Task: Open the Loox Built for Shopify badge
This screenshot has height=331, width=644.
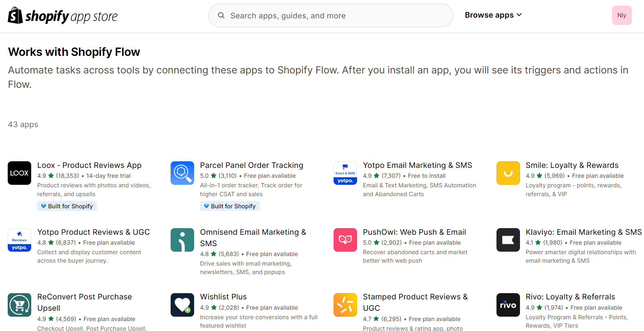Action: [67, 206]
